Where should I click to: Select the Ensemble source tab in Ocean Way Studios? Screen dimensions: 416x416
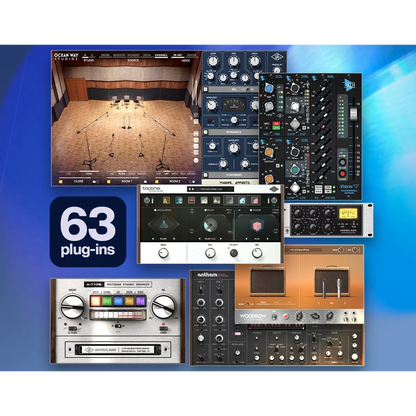pos(161,55)
